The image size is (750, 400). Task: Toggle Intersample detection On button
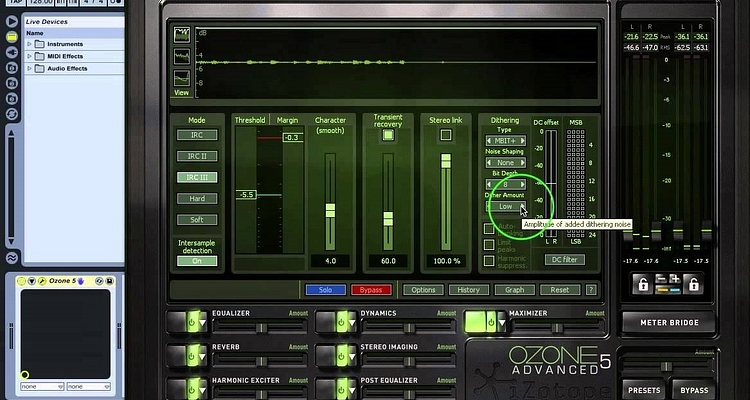pyautogui.click(x=197, y=261)
